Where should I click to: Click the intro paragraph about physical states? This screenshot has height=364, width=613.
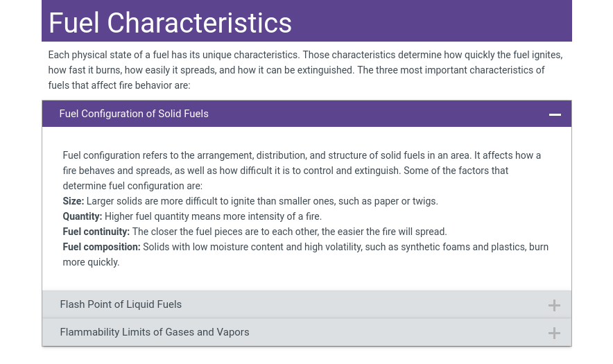click(x=305, y=70)
